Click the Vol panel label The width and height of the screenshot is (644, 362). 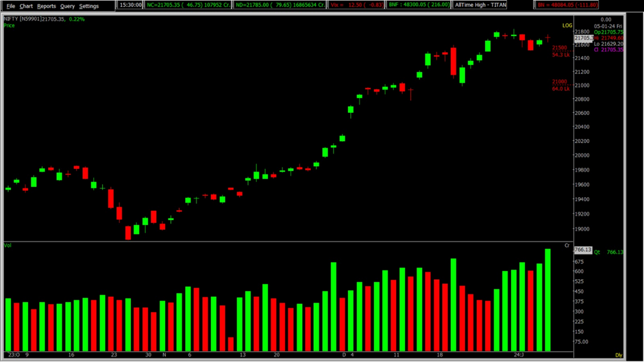tap(8, 245)
